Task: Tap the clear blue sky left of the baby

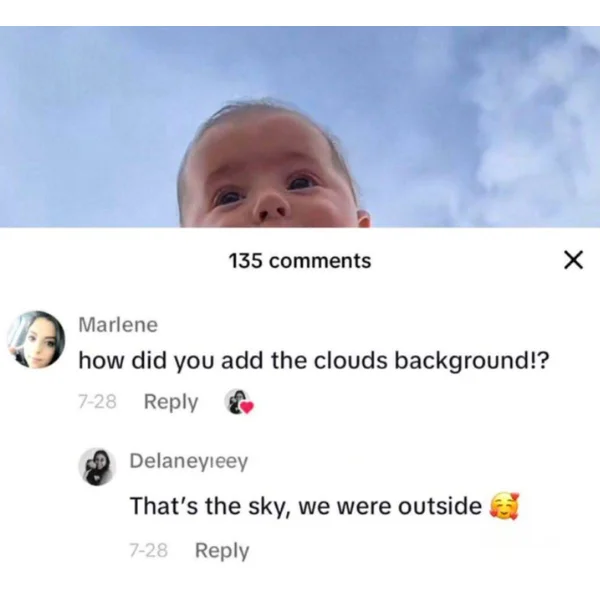Action: tap(88, 126)
